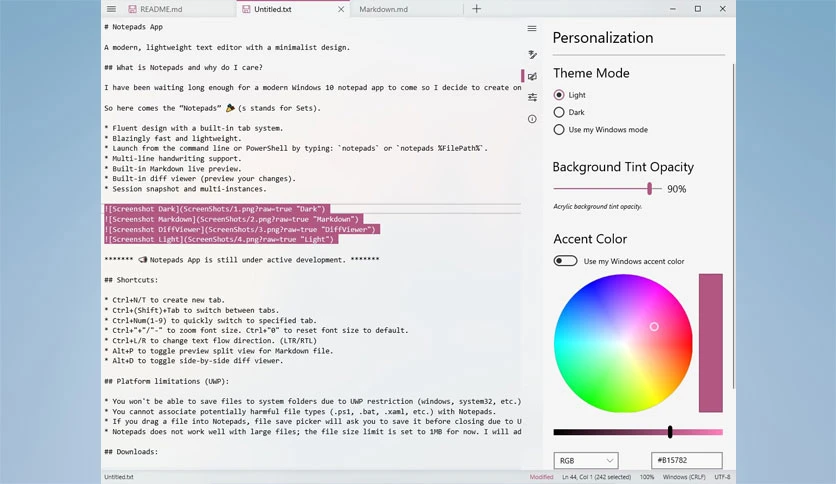Add a new tab with plus button

(477, 9)
